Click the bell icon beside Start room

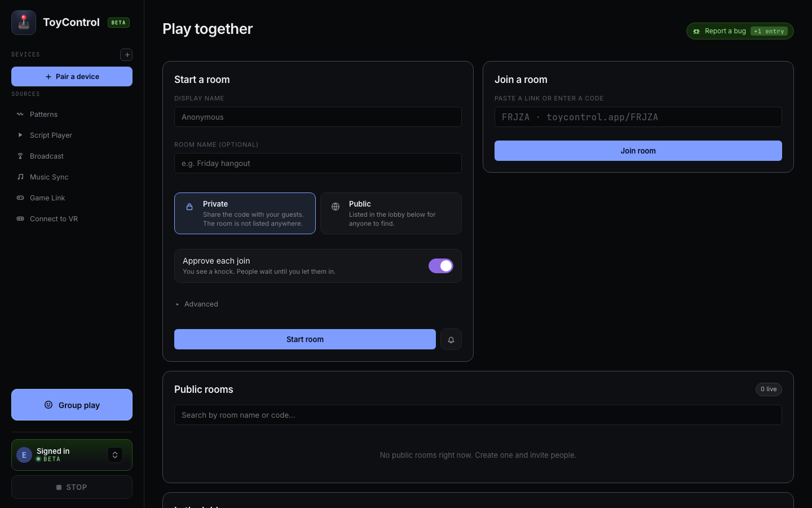451,339
